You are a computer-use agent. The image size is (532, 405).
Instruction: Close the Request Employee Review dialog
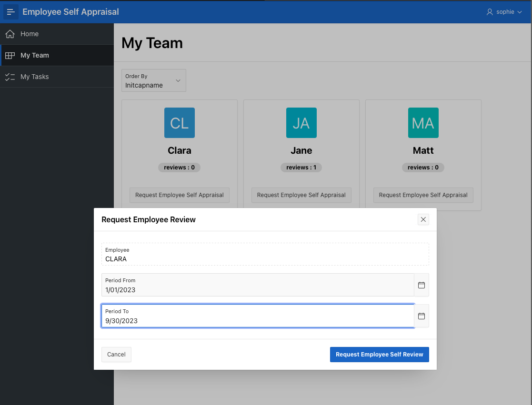[x=423, y=219]
